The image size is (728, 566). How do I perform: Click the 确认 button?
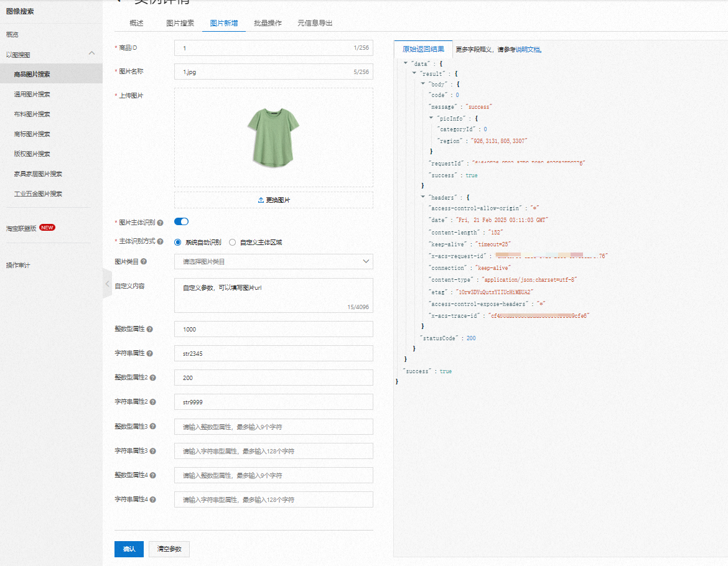129,549
